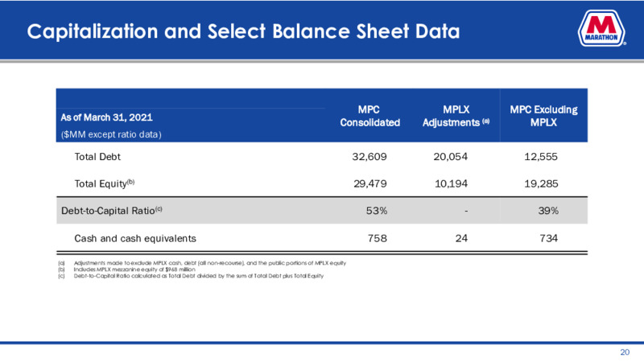Viewport: 644px width, 362px height.
Task: Click the Marathon logo icon
Action: [x=601, y=29]
